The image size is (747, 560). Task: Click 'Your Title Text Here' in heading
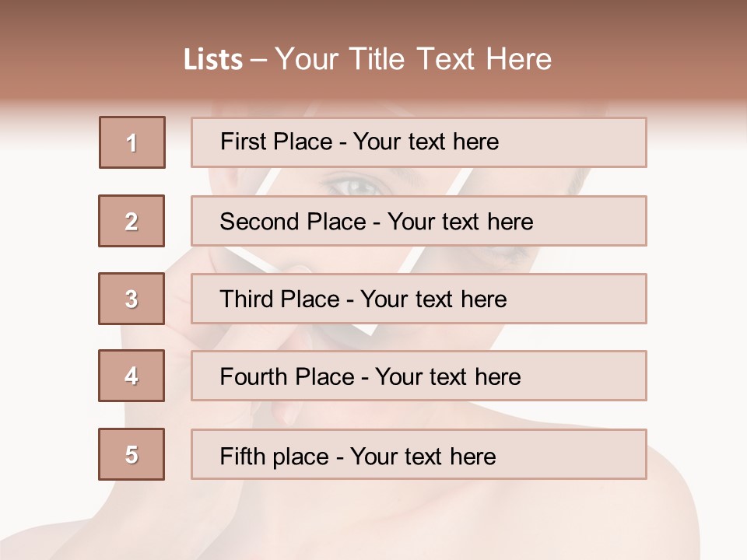point(413,60)
